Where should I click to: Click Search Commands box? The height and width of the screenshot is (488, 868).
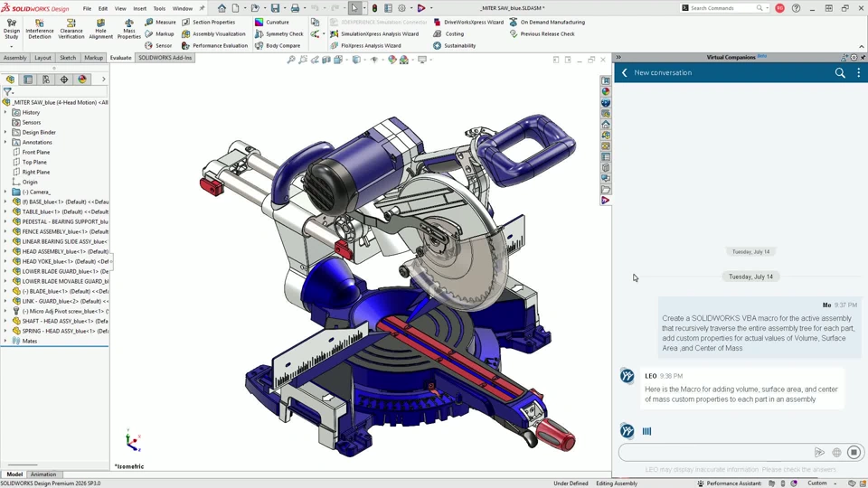[x=724, y=8]
